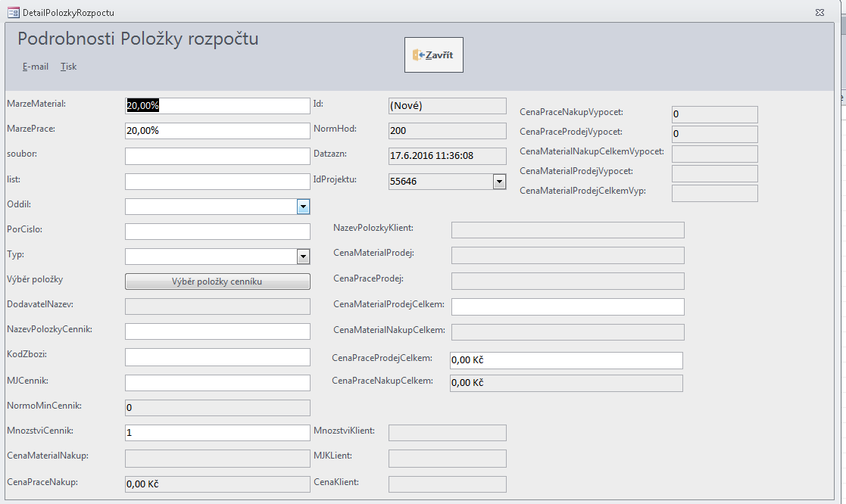846x504 pixels.
Task: Click the form icon in the title bar
Action: tap(13, 13)
